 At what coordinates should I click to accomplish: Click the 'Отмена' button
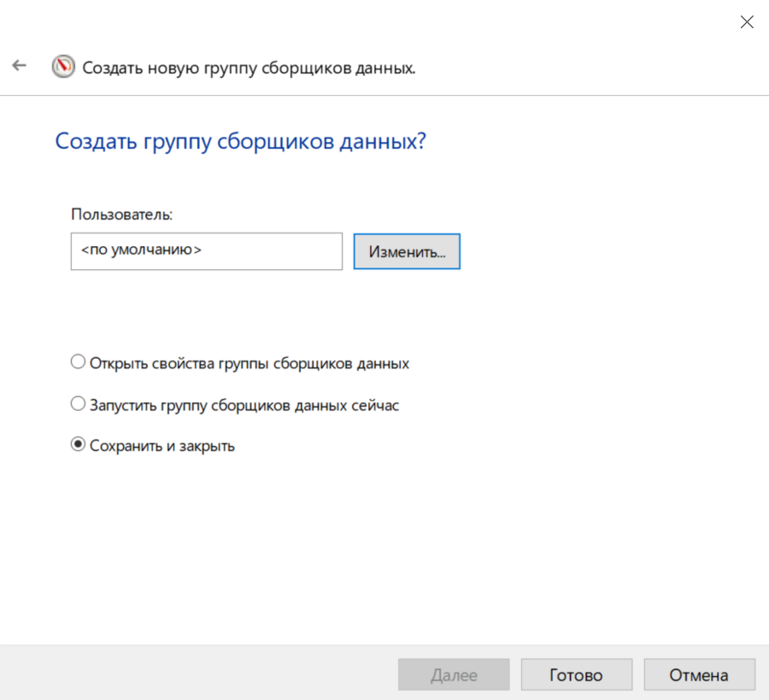(699, 674)
